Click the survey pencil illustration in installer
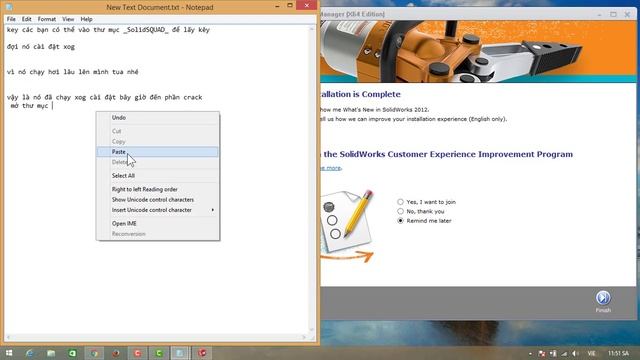Image resolution: width=640 pixels, height=360 pixels. (347, 226)
